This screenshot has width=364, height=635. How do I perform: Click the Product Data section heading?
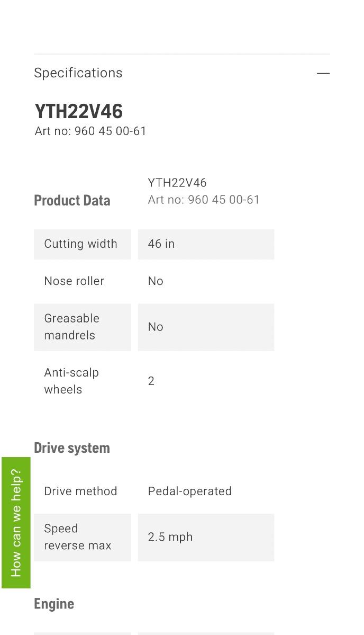tap(72, 200)
